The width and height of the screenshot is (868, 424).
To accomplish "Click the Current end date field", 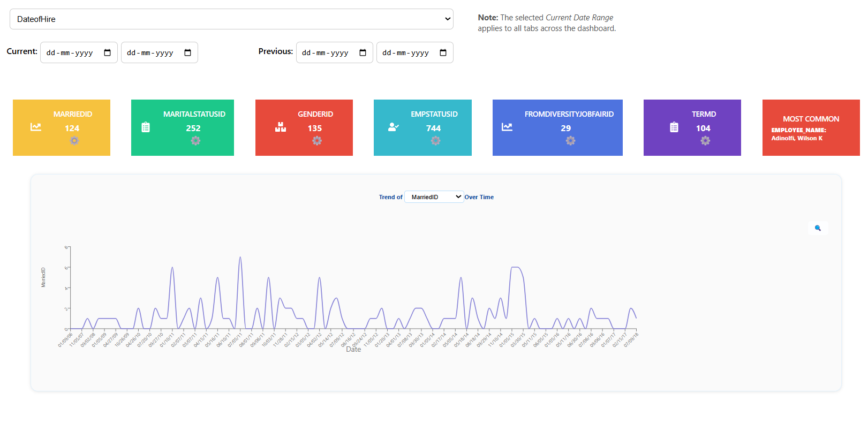I will click(x=160, y=52).
